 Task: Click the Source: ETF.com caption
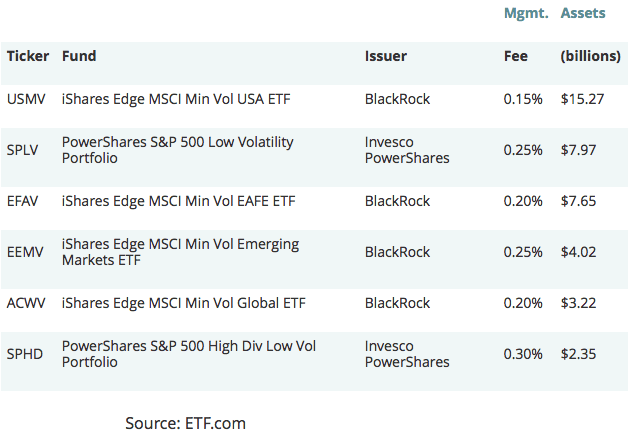185,423
